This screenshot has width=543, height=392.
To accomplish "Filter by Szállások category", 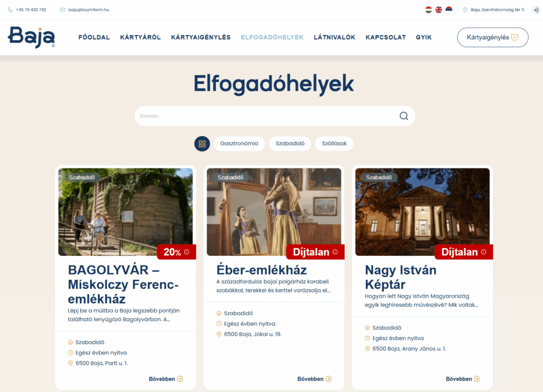I will point(334,144).
